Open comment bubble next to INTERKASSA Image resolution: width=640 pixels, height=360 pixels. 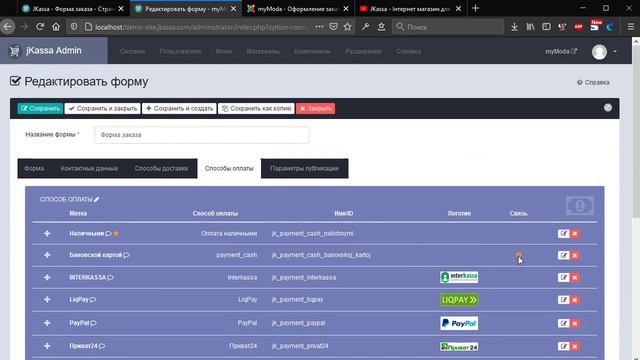110,278
